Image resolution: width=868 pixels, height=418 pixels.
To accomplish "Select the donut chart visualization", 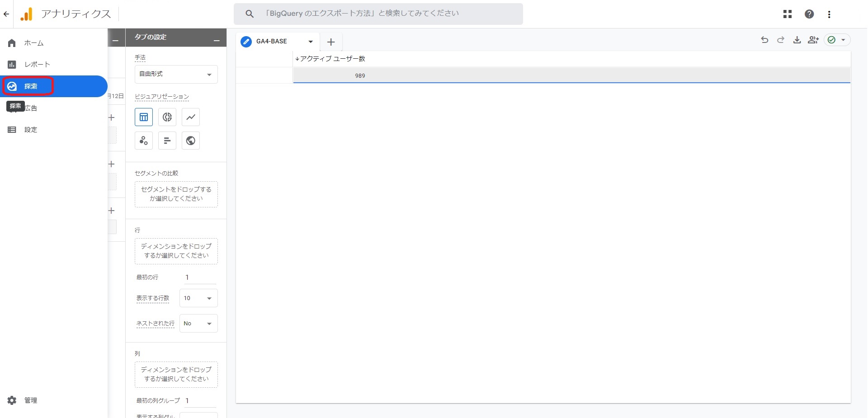I will (x=167, y=117).
